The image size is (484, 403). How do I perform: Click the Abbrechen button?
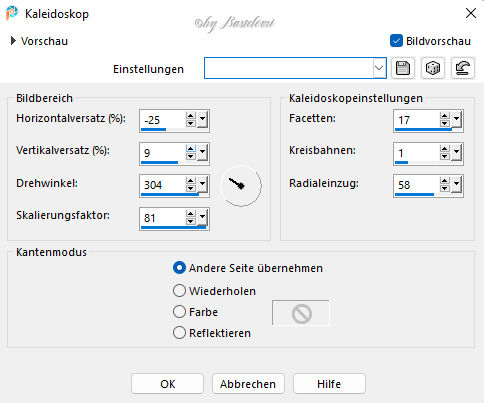point(248,384)
